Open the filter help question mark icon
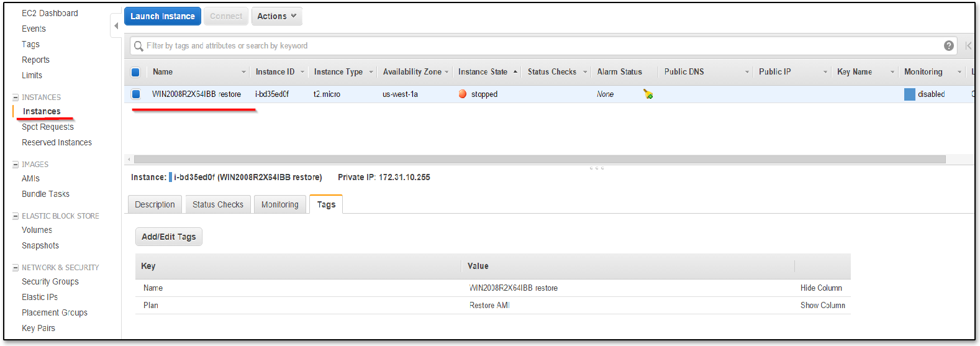980x346 pixels. click(x=948, y=45)
